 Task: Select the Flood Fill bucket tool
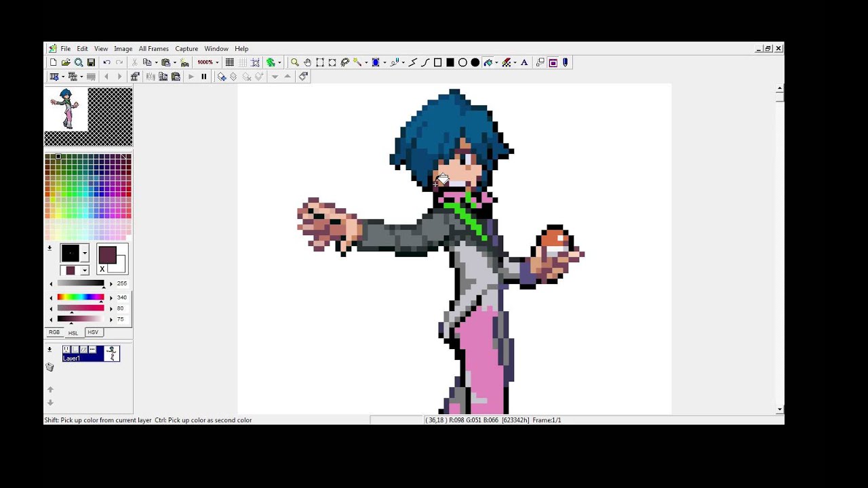click(488, 62)
